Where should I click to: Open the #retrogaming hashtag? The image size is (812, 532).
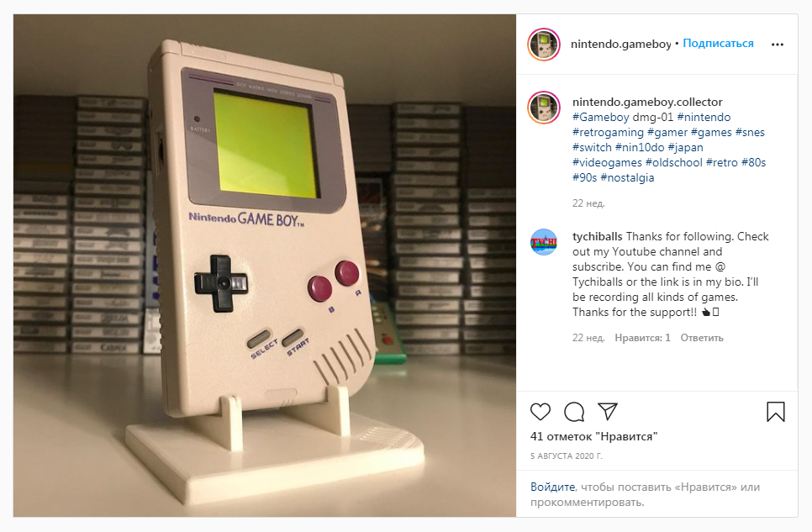pos(608,132)
